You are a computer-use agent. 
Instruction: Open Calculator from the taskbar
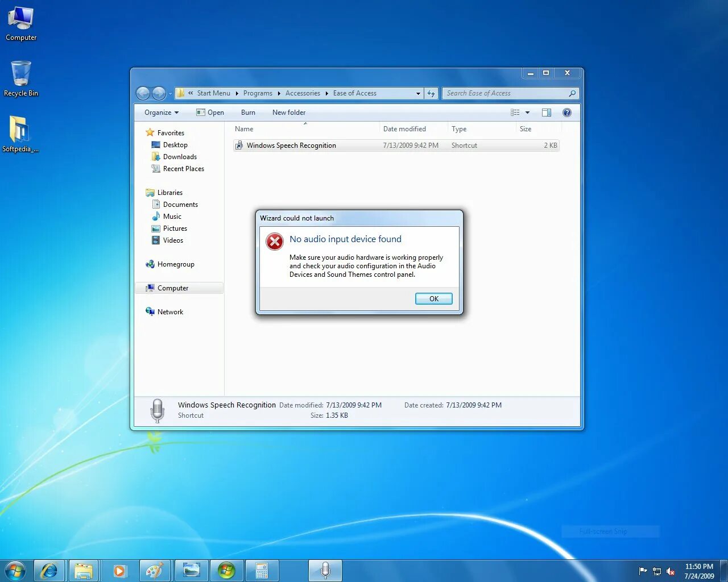[262, 571]
